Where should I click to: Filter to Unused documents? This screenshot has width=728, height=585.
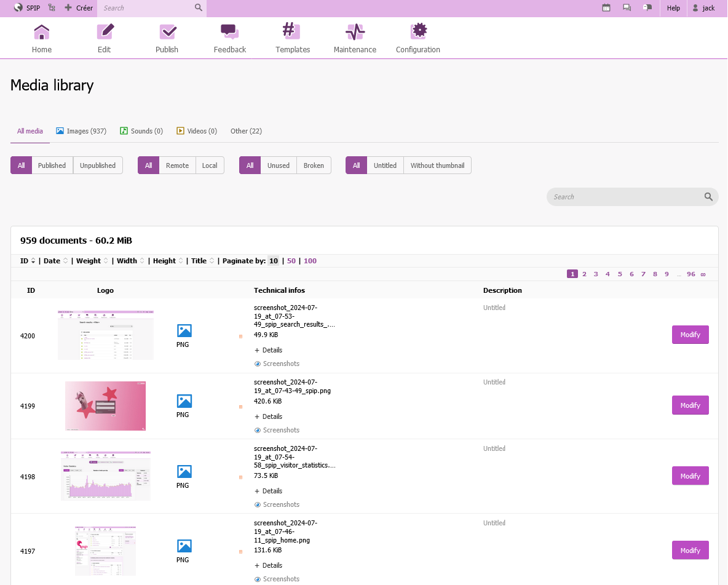[278, 165]
